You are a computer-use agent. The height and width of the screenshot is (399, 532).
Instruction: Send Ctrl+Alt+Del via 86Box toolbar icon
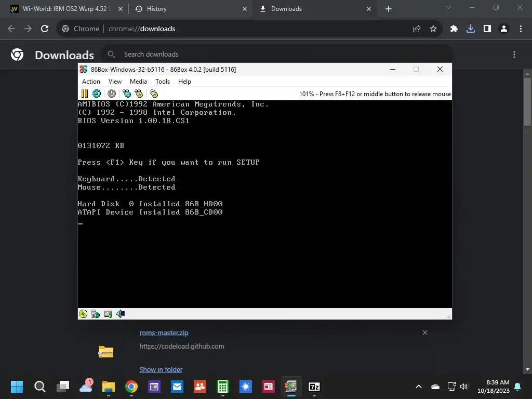[x=127, y=94]
